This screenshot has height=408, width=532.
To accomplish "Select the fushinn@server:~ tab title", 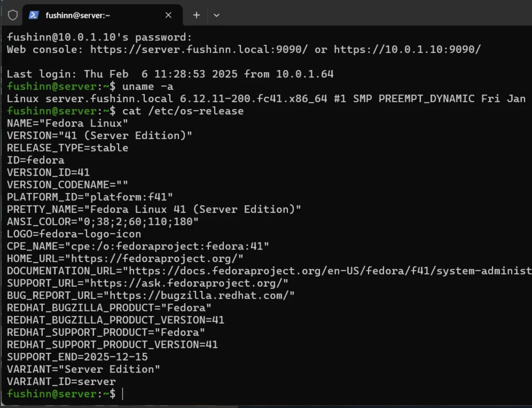I will [x=78, y=16].
